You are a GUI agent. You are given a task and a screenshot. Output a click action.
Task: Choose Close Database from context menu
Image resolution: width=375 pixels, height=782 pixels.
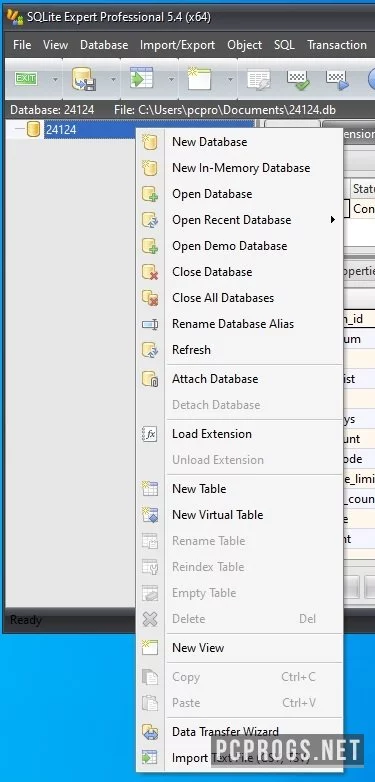[239, 271]
